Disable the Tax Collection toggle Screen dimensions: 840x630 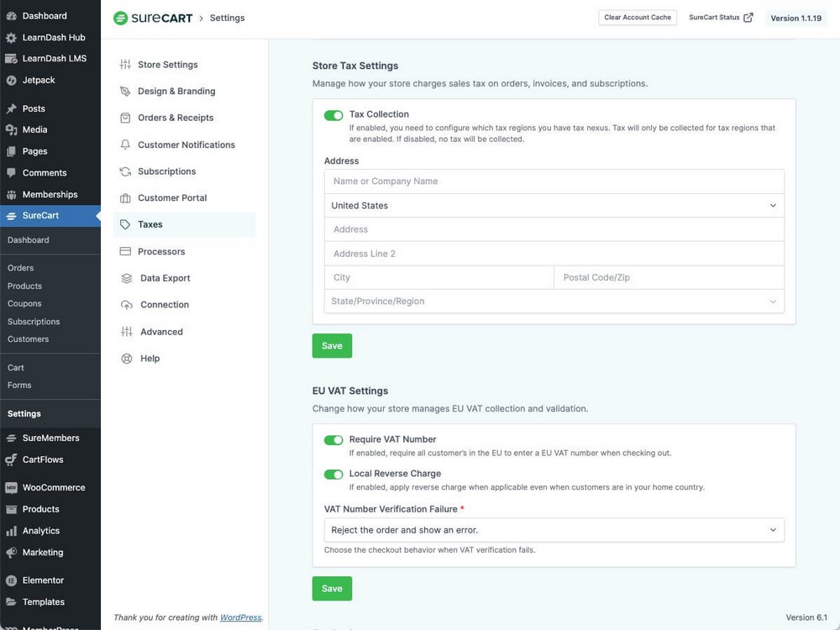pos(333,115)
